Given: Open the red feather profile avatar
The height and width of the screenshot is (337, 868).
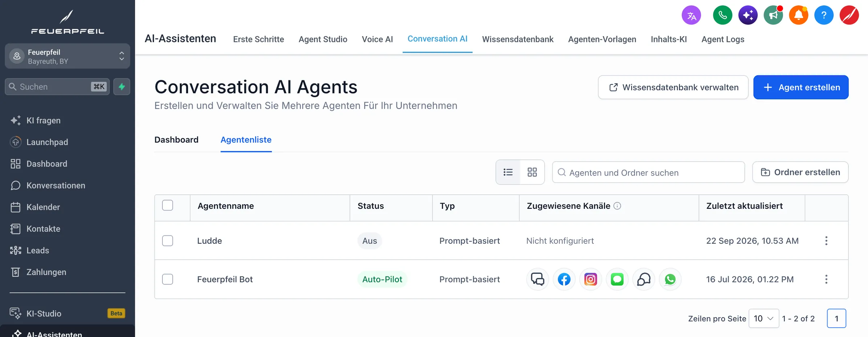Looking at the screenshot, I should point(849,16).
